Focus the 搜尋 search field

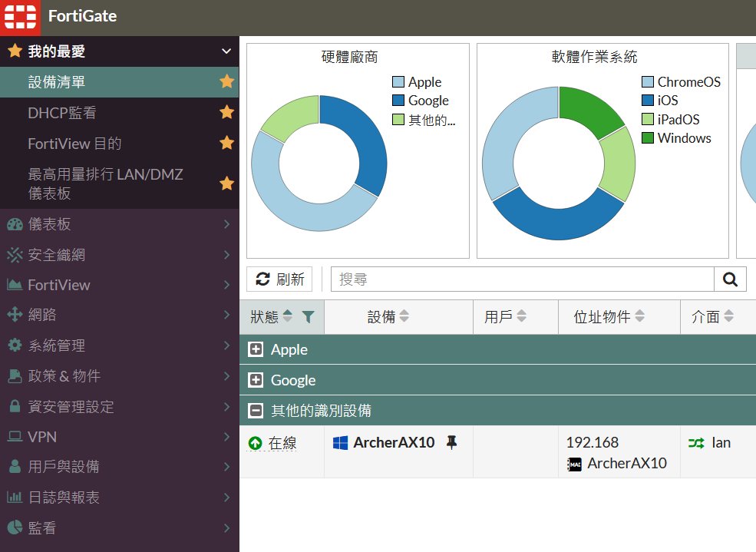tap(522, 279)
